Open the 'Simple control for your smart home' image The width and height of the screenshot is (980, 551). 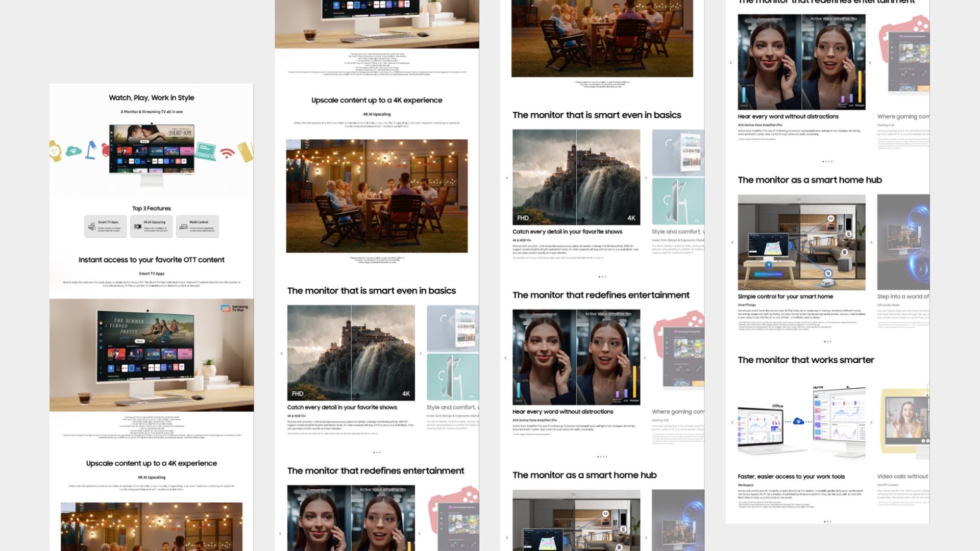801,242
